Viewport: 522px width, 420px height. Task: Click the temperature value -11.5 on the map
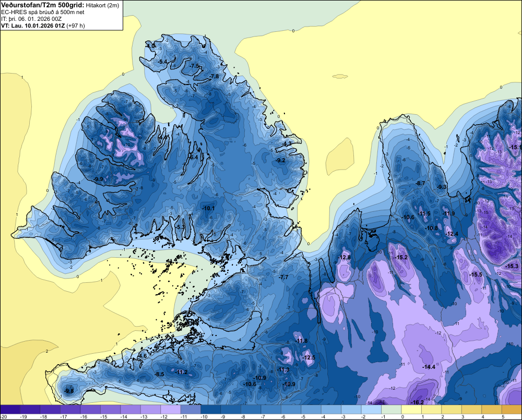424,214
